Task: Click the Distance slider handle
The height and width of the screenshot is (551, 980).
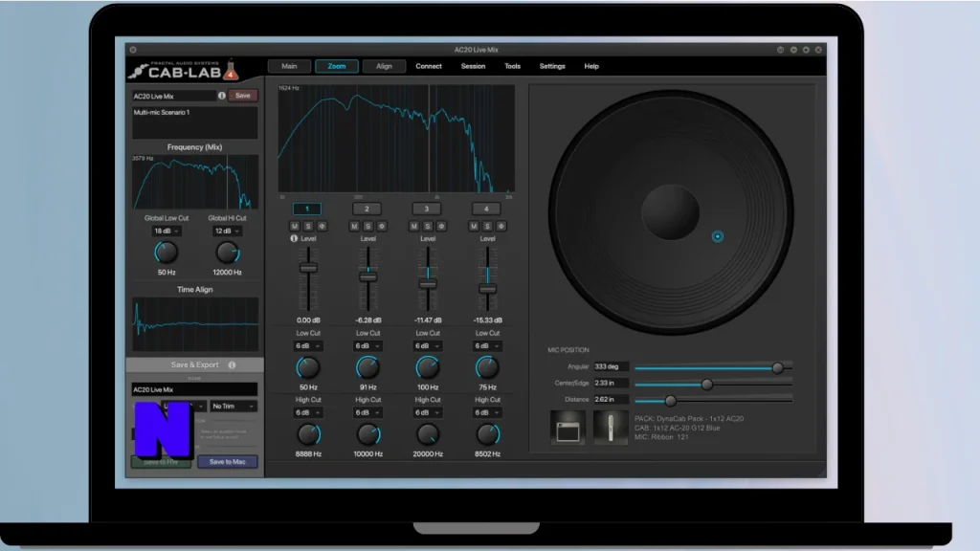Action: coord(671,401)
